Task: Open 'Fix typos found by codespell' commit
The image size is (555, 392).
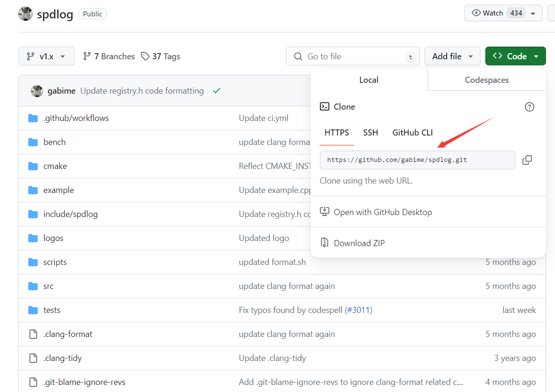Action: [291, 310]
